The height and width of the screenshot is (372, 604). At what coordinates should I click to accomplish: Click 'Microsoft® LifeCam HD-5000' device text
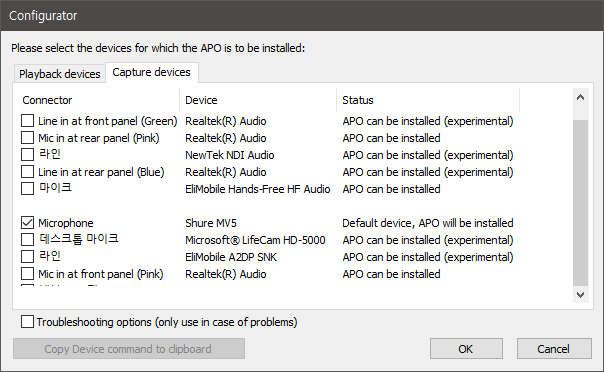click(x=255, y=240)
